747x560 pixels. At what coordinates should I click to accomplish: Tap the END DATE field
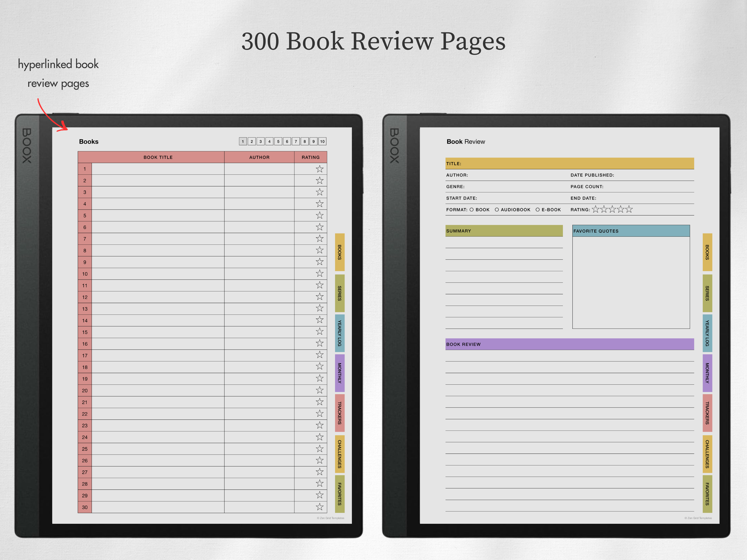click(632, 198)
